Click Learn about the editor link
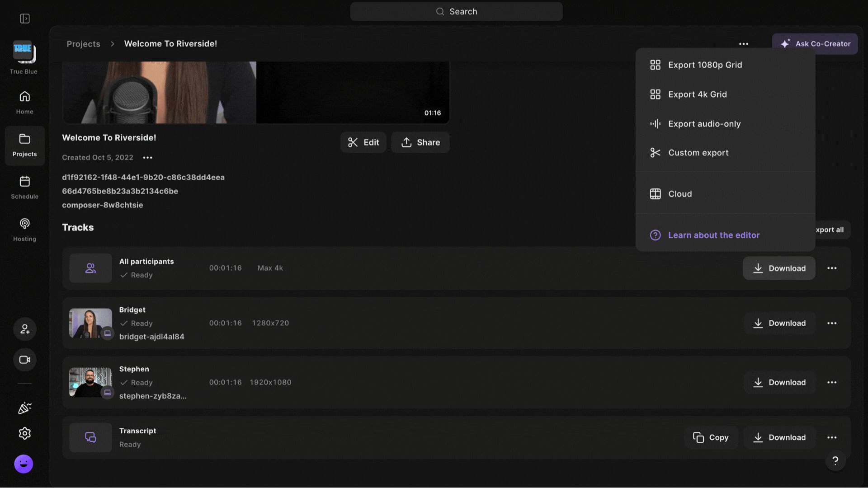This screenshot has height=488, width=868. pos(713,235)
